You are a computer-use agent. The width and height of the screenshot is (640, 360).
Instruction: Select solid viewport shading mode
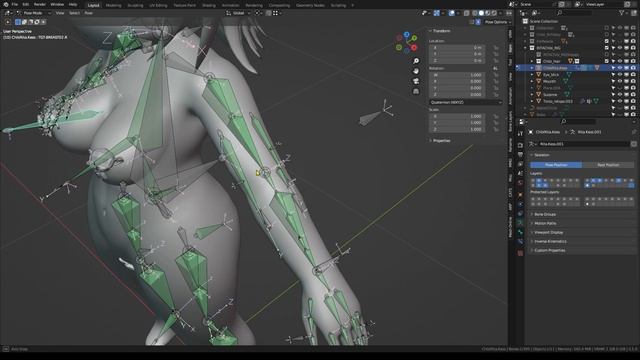coord(481,13)
